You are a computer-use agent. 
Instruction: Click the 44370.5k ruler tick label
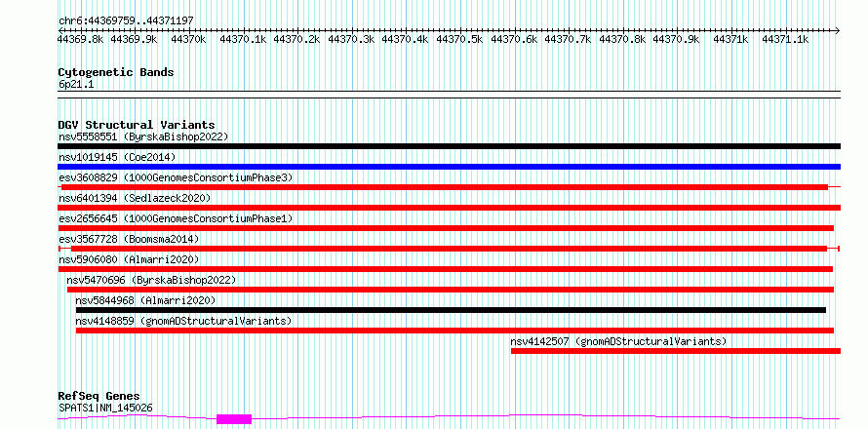pos(459,40)
